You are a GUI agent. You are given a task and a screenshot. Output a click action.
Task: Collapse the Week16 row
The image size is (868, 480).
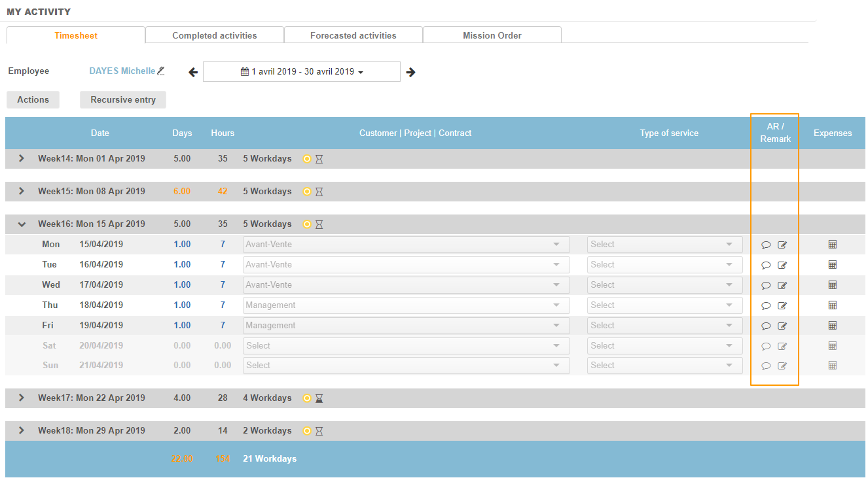point(22,224)
